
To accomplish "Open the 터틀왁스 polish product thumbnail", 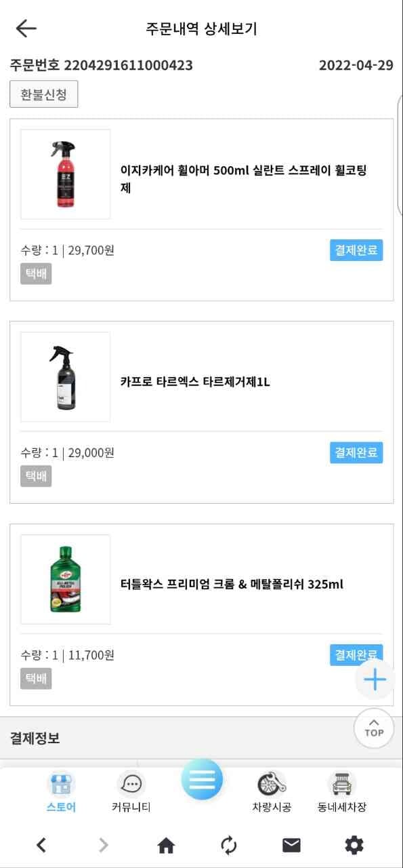I will pos(65,580).
